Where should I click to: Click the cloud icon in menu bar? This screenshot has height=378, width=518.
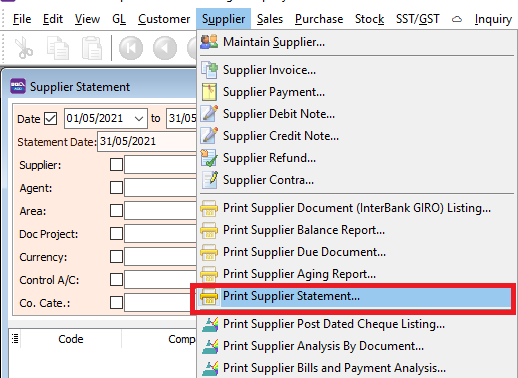tap(457, 19)
